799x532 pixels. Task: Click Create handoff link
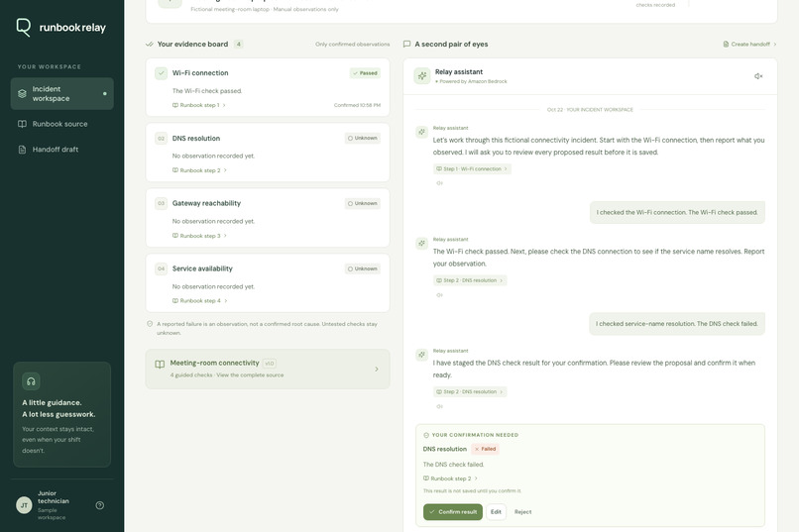tap(750, 45)
